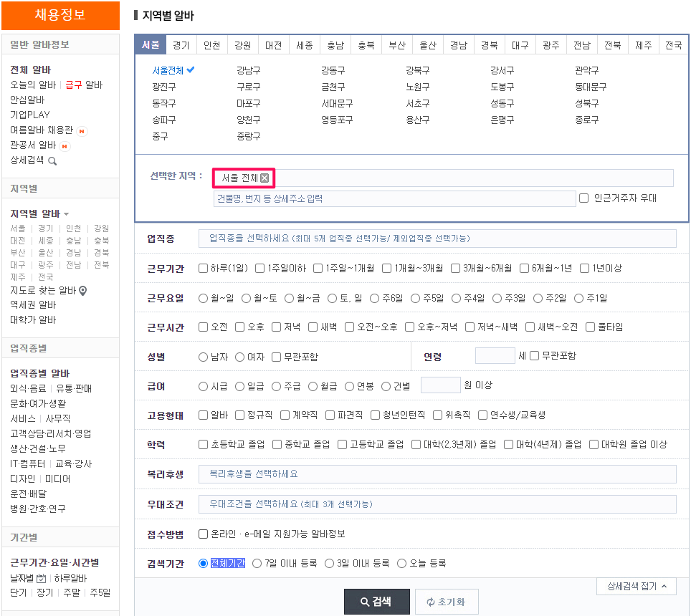The height and width of the screenshot is (616, 691).
Task: Open the 복리후생 selection field
Action: click(437, 474)
